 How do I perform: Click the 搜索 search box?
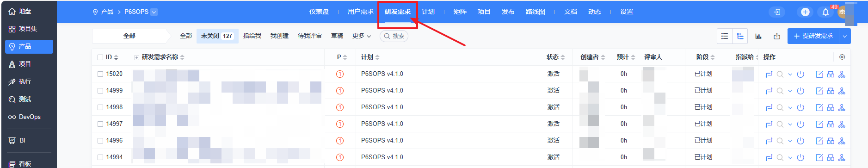click(x=394, y=36)
